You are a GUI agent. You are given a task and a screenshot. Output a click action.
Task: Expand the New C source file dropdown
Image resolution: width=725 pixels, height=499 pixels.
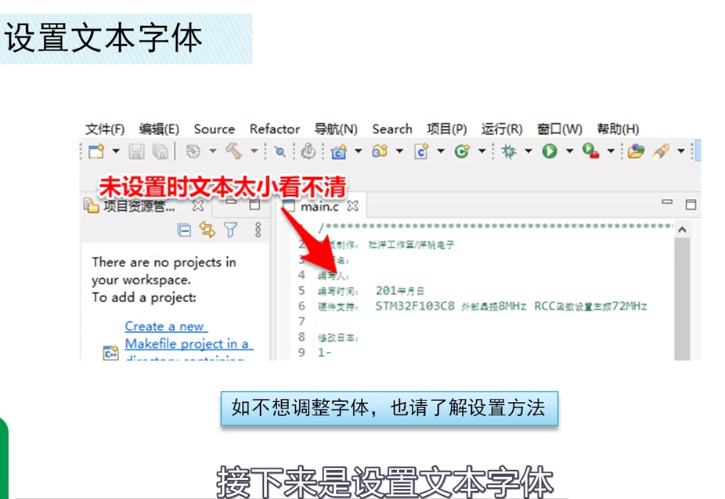point(441,151)
